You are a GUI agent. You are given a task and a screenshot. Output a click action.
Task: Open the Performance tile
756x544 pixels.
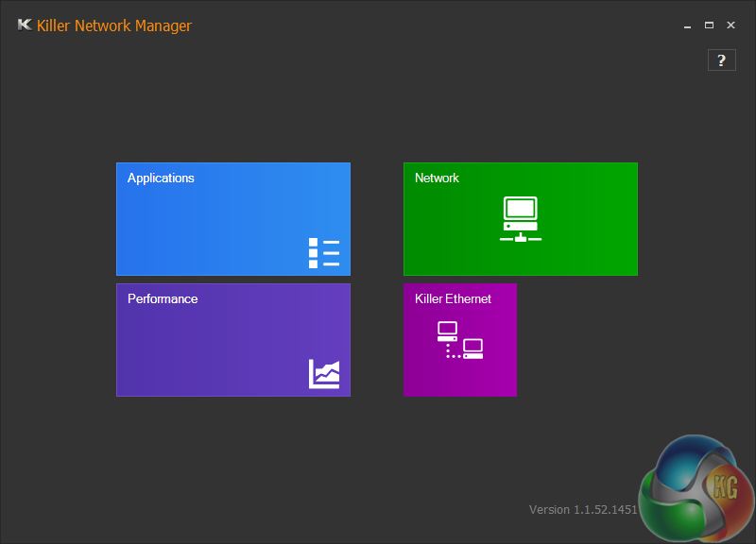(x=233, y=340)
